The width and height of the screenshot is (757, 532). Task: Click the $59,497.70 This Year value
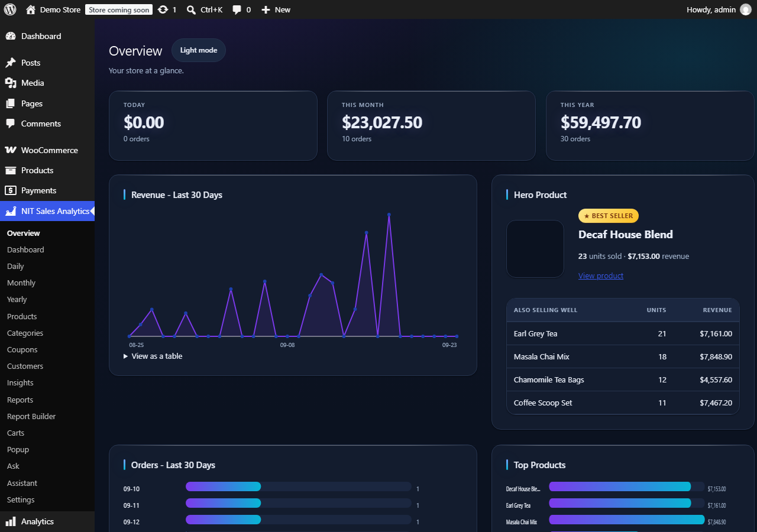pos(601,122)
